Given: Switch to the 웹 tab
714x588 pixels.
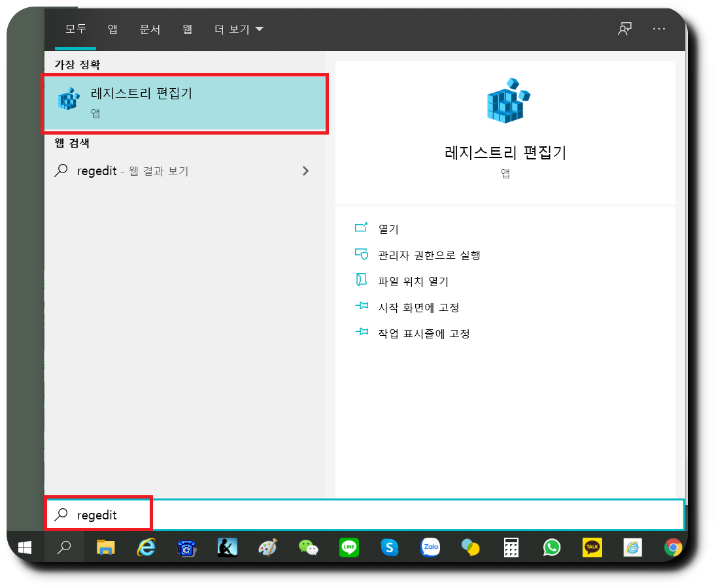Looking at the screenshot, I should [187, 29].
